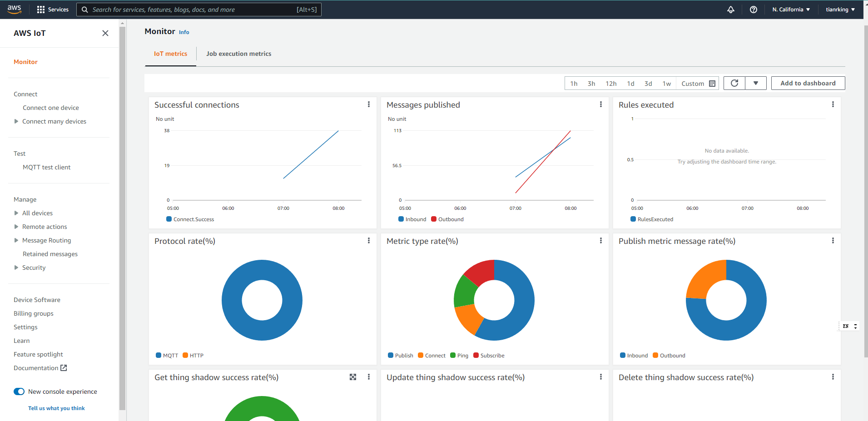868x421 pixels.
Task: Close the AWS IoT side panel
Action: [105, 33]
